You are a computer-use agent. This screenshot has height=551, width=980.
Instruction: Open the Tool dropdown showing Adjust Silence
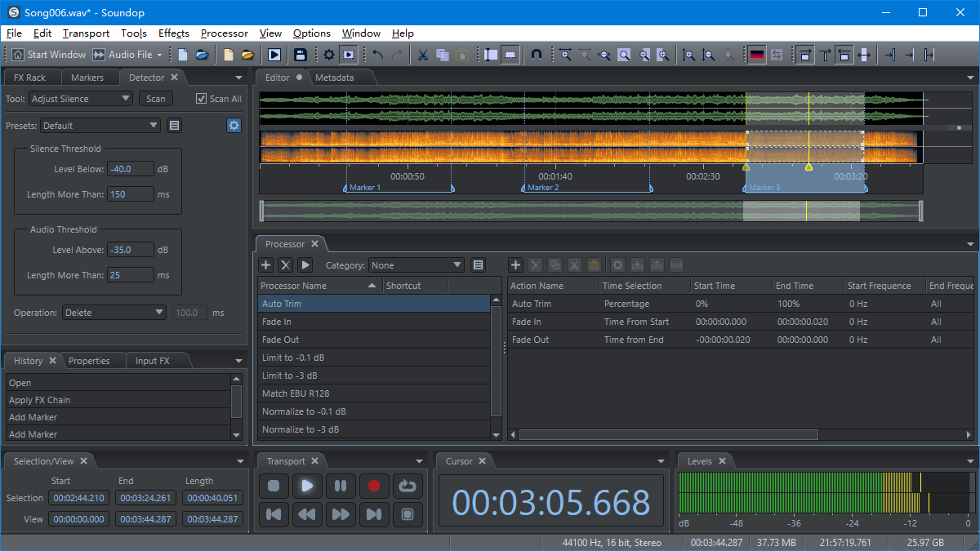click(x=80, y=99)
